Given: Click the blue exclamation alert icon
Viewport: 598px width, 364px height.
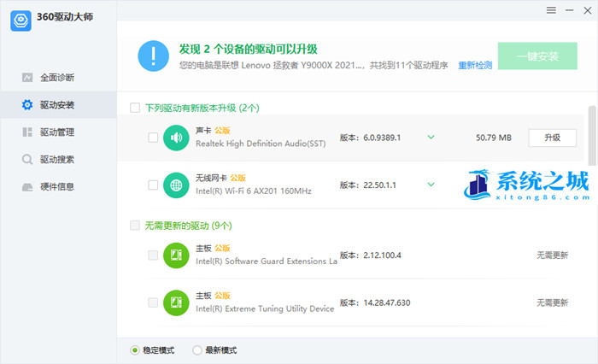Looking at the screenshot, I should point(153,56).
